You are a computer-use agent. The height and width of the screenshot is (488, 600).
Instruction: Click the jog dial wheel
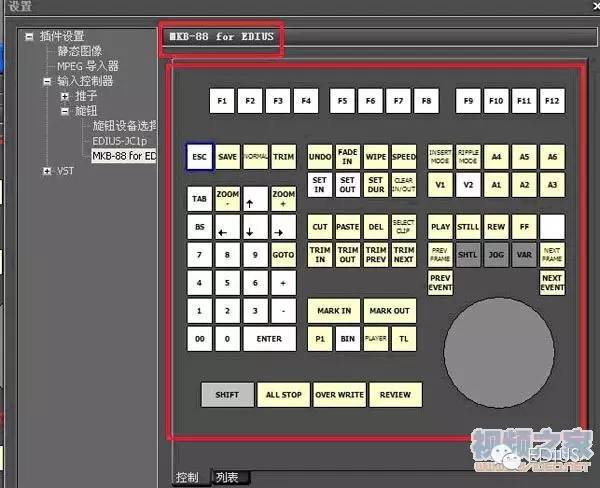[499, 353]
